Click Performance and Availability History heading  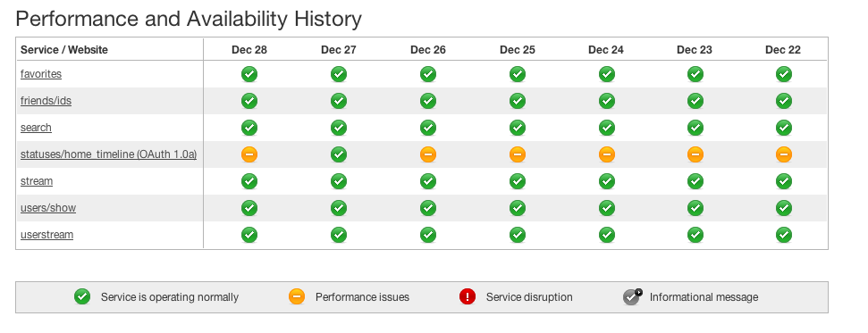tap(189, 20)
